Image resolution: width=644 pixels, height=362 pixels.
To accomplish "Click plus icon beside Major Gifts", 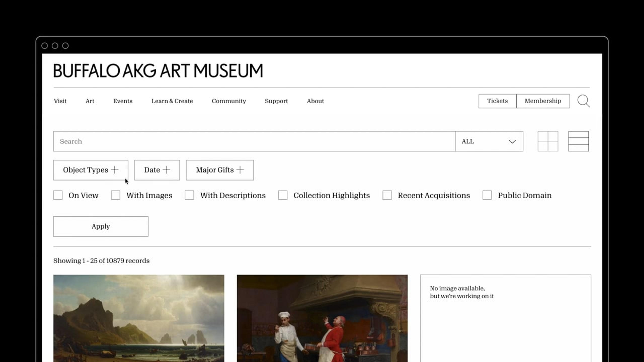I will pos(240,170).
